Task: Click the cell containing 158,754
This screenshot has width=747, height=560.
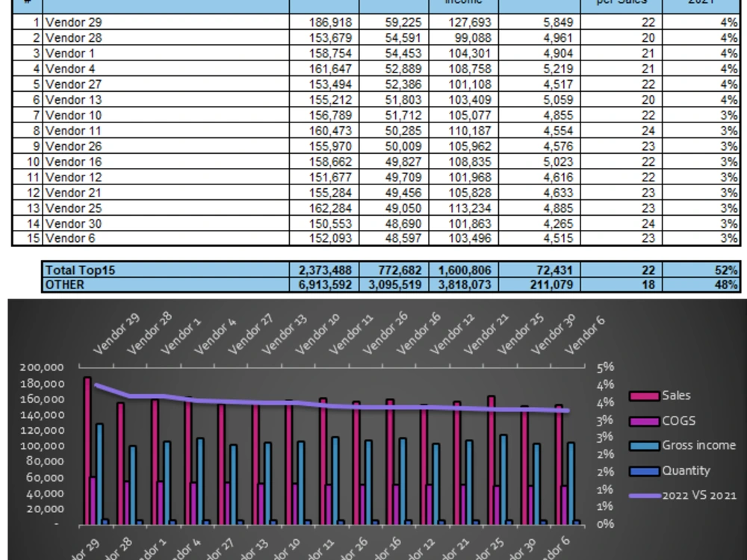Action: pyautogui.click(x=324, y=53)
